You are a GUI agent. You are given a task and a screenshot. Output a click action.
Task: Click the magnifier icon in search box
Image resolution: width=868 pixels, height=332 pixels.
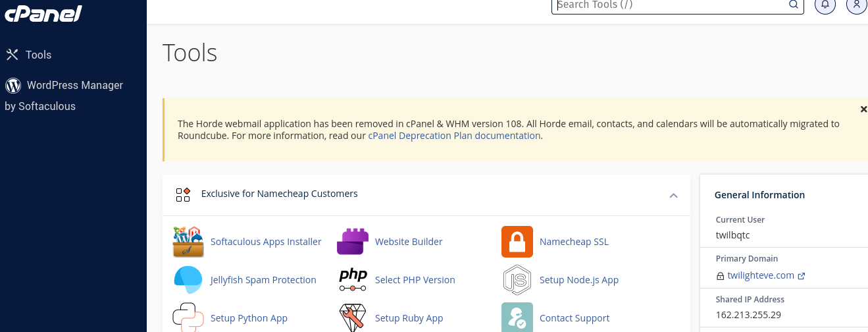(x=793, y=5)
